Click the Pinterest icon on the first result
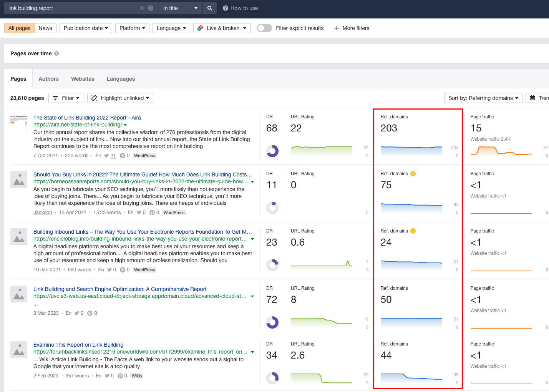 click(122, 155)
